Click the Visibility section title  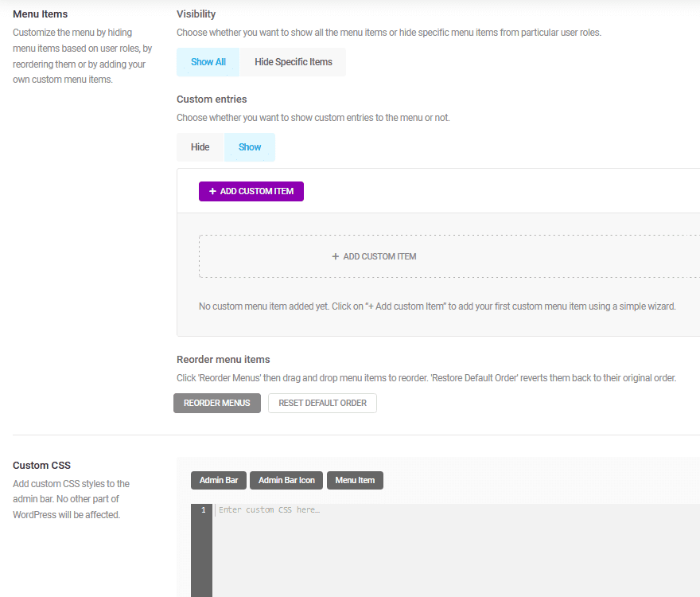(x=194, y=14)
